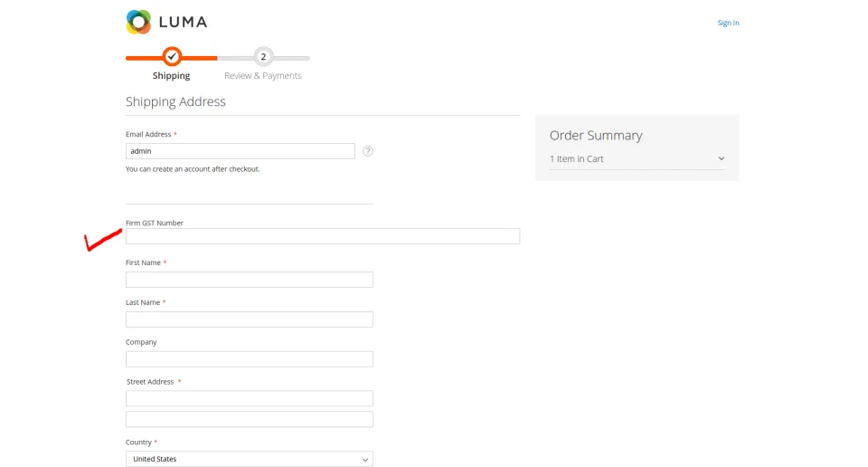Click into Firm GST Number field
Viewport: 868px width, 467px height.
pos(323,236)
